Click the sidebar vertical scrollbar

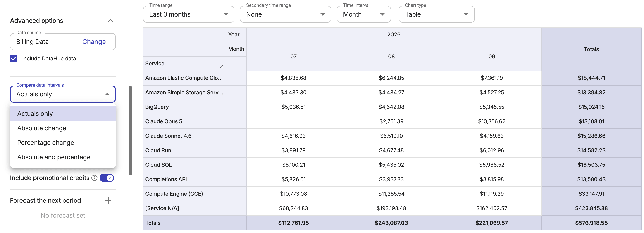130,131
